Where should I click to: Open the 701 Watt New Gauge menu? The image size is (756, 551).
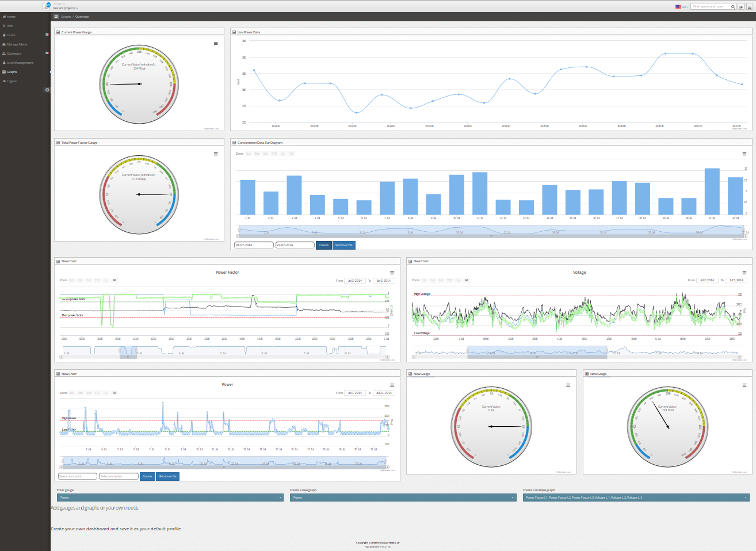pos(744,385)
